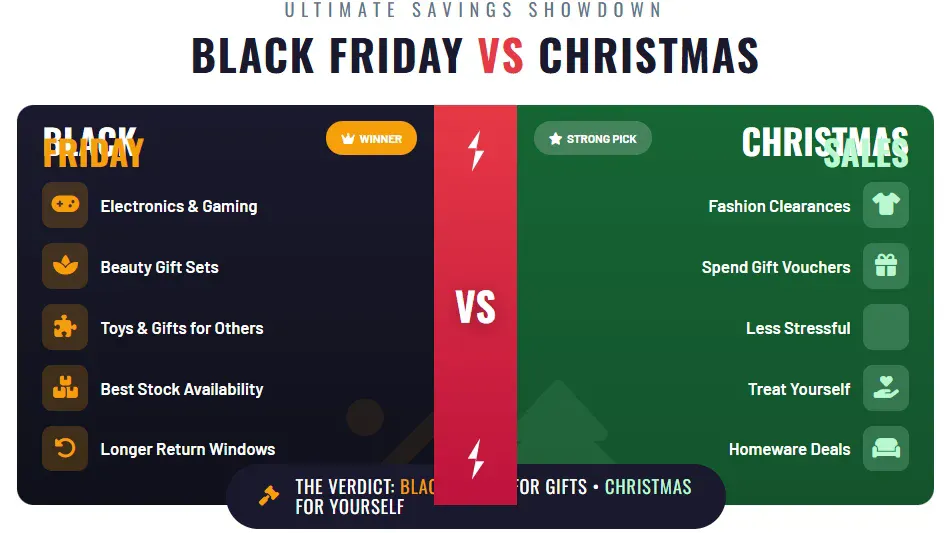Click the hand-heart icon for Treat Yourself

click(x=885, y=388)
